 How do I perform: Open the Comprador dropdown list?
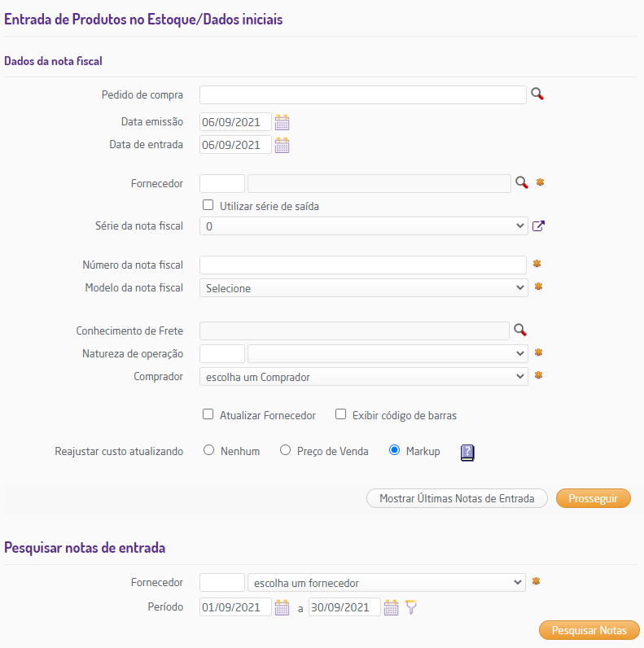click(363, 376)
